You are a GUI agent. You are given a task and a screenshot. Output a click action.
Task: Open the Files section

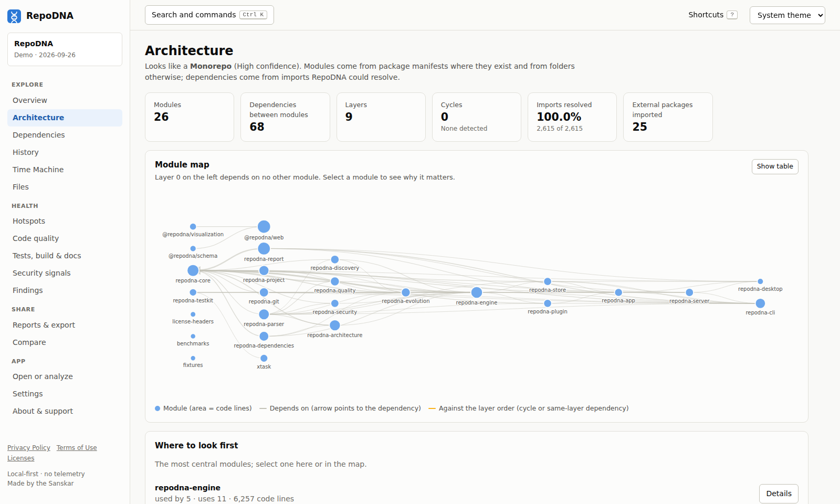tap(65, 187)
